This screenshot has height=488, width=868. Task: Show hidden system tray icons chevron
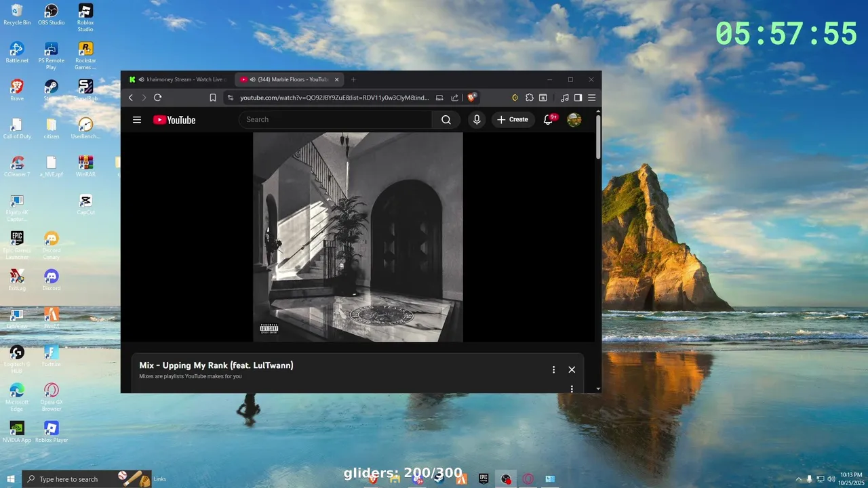click(799, 479)
